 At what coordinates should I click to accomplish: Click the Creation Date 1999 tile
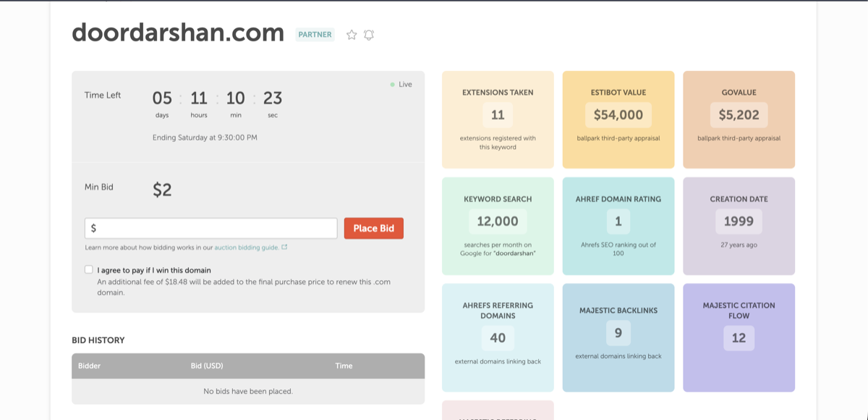739,226
